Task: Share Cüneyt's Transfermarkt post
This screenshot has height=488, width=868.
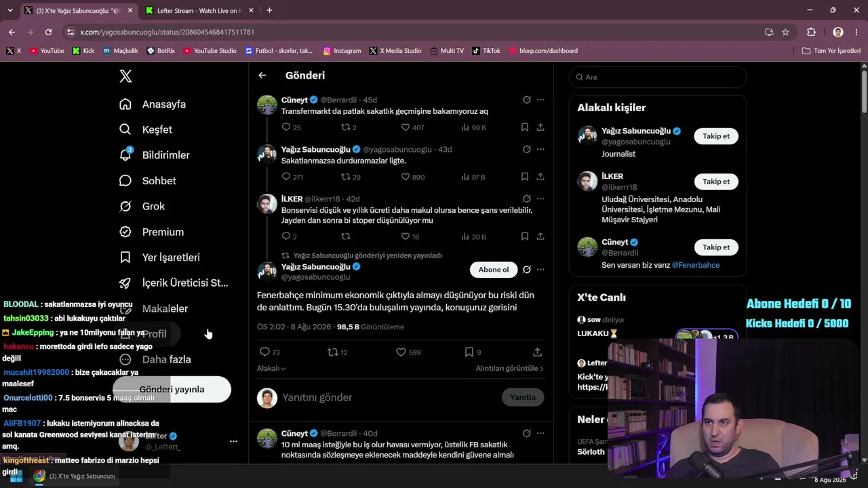Action: click(x=540, y=127)
